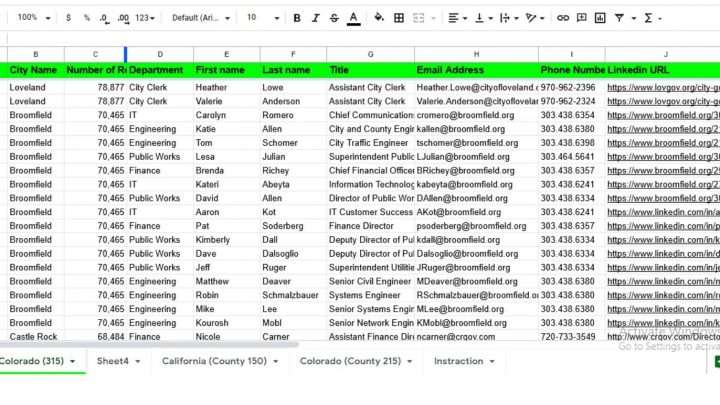
Task: Format the selection as currency
Action: pos(68,18)
